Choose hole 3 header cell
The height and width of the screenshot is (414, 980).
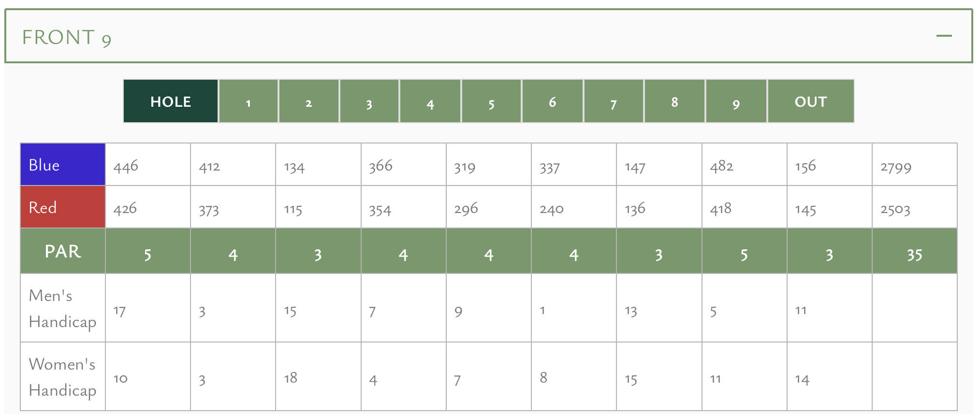[x=369, y=101]
